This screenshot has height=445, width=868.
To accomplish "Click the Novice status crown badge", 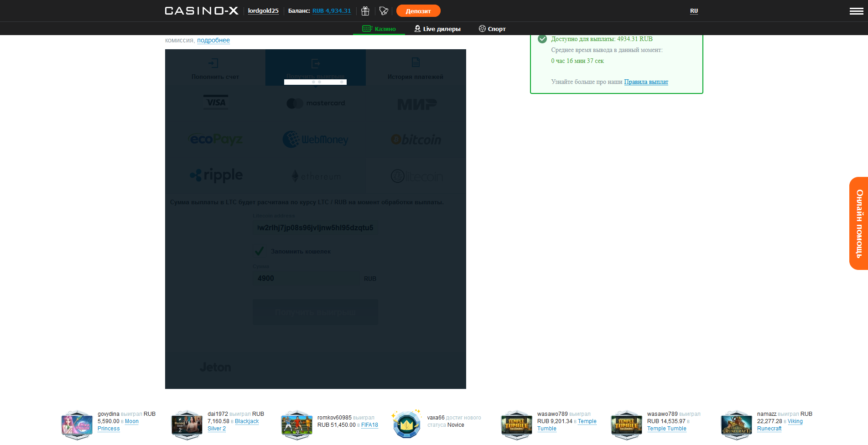I will 406,424.
